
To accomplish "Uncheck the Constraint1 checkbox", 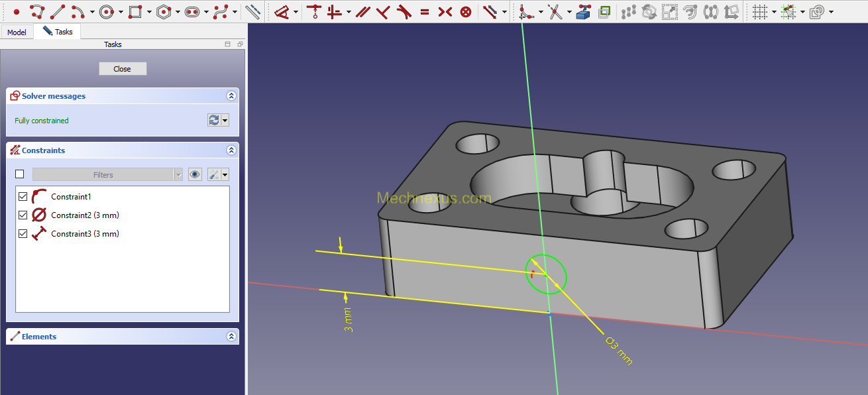I will [23, 196].
